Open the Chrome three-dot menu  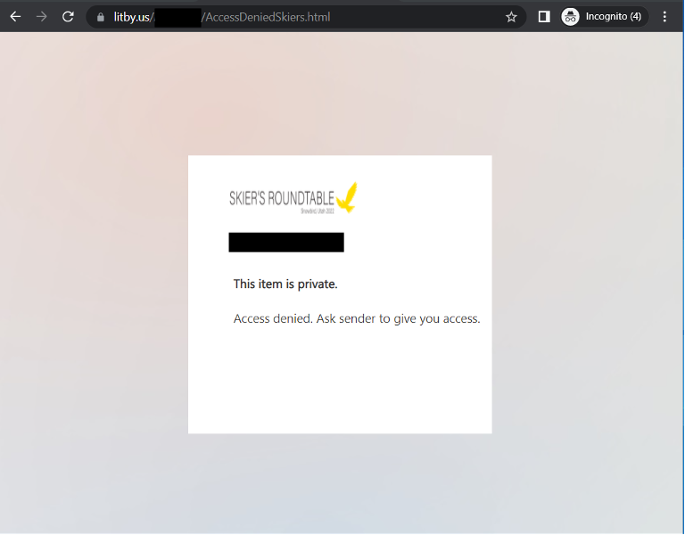665,17
